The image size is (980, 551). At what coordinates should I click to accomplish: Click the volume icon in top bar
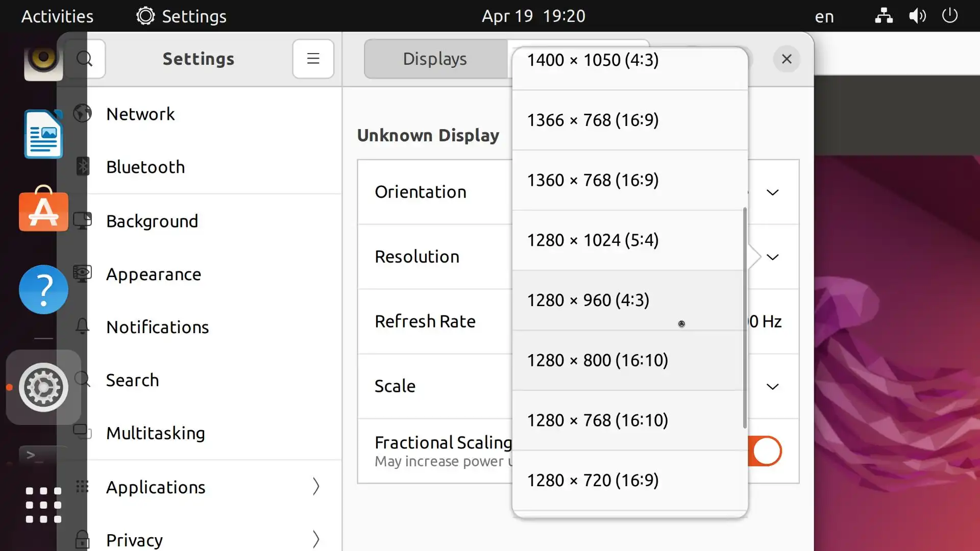[917, 16]
